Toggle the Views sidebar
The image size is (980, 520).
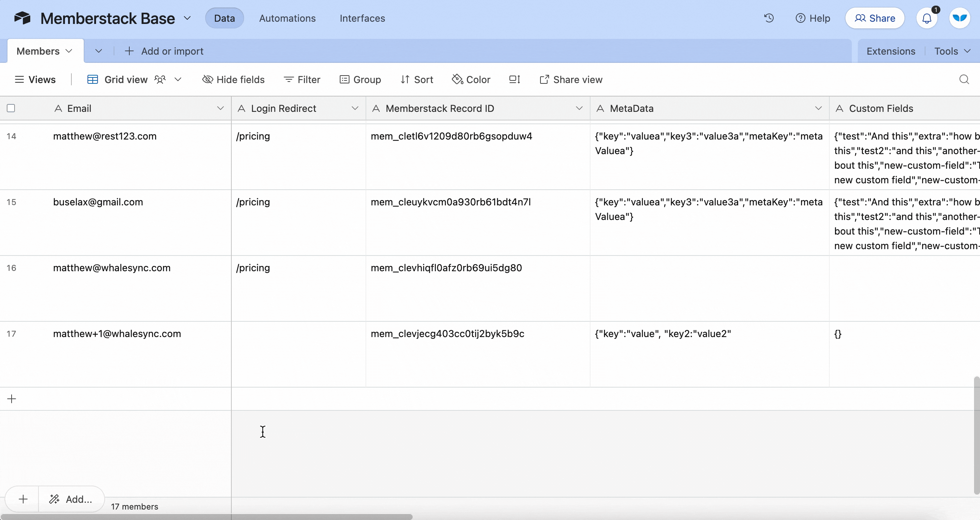click(x=35, y=79)
